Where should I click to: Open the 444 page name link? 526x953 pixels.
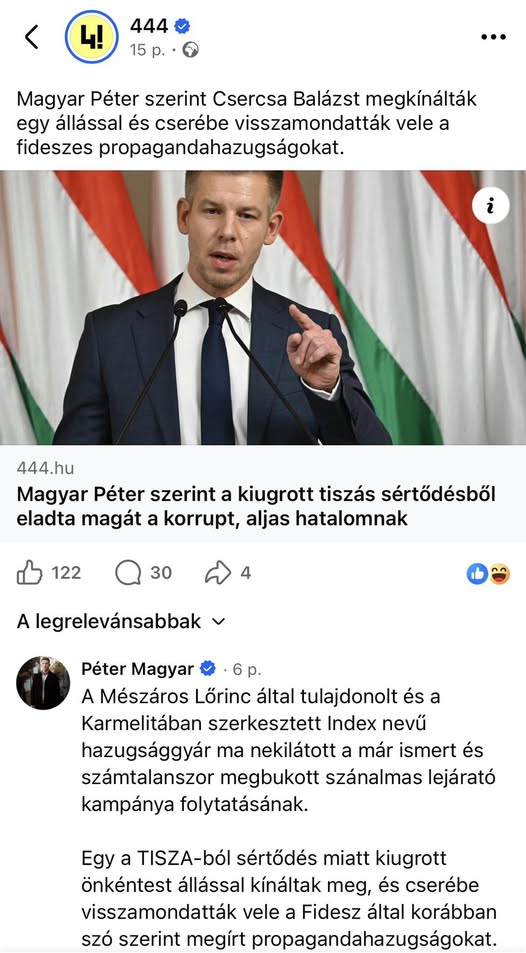149,26
